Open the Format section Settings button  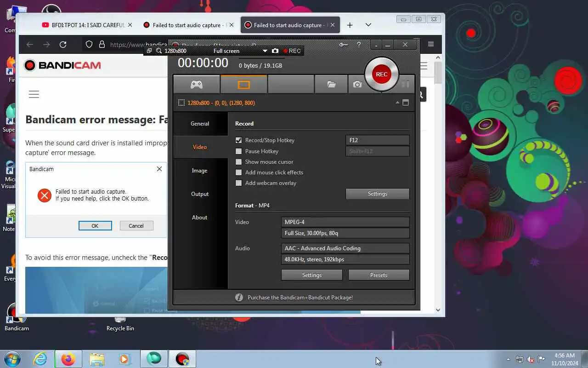(x=311, y=275)
